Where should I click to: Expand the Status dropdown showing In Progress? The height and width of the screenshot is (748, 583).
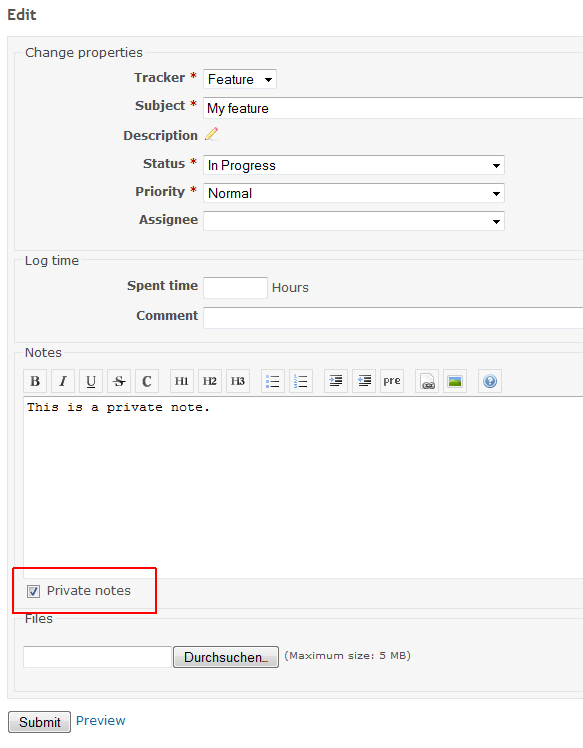[x=354, y=165]
